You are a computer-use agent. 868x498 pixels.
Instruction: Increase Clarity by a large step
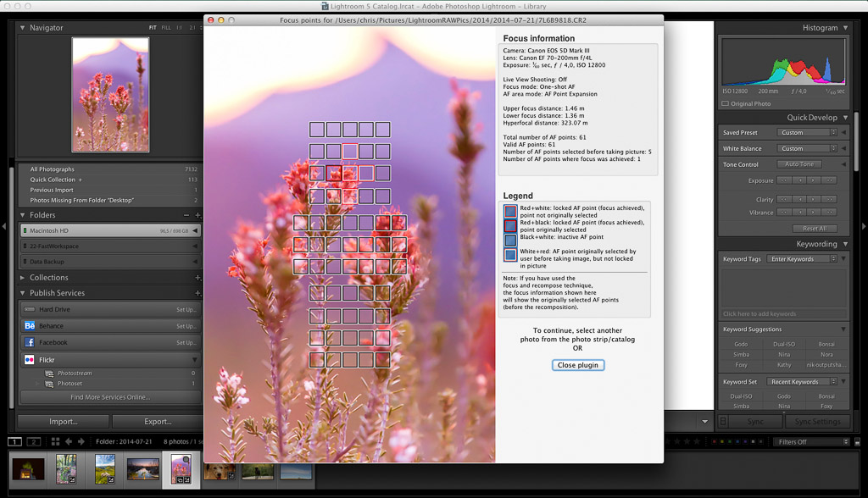pos(829,199)
